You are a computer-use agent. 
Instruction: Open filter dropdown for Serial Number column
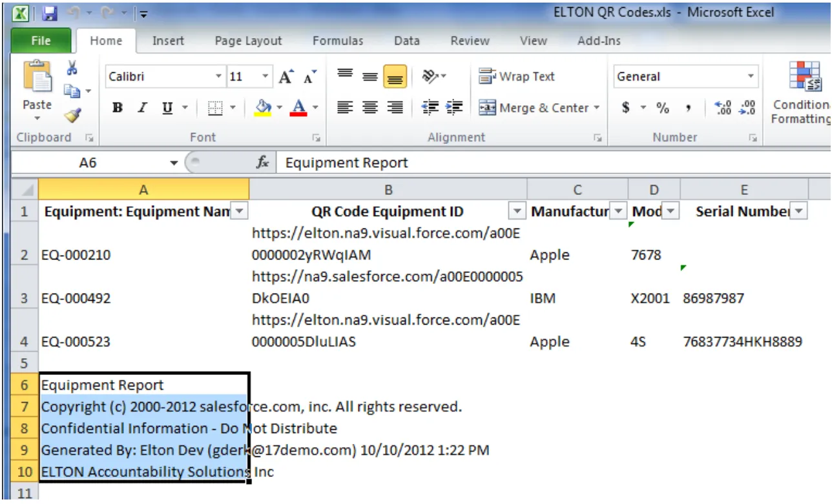(x=799, y=212)
